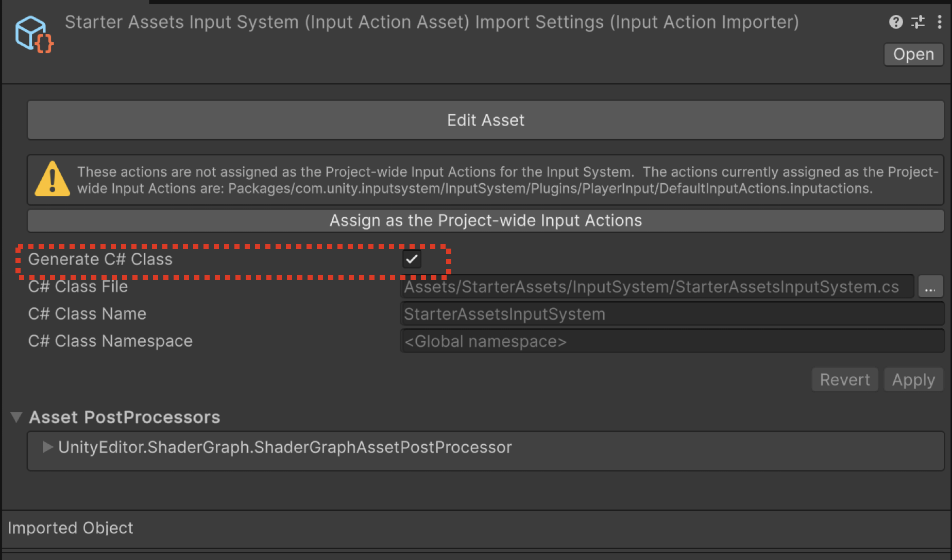Screen dimensions: 952x560
Task: Click the project-wide actions warning message
Action: click(507, 180)
